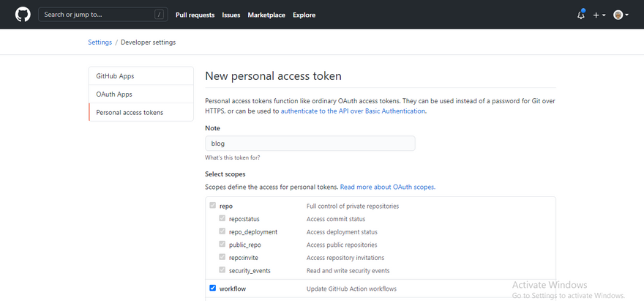Open Pull requests in top navigation
Screen dimensions: 644x301
tap(195, 15)
